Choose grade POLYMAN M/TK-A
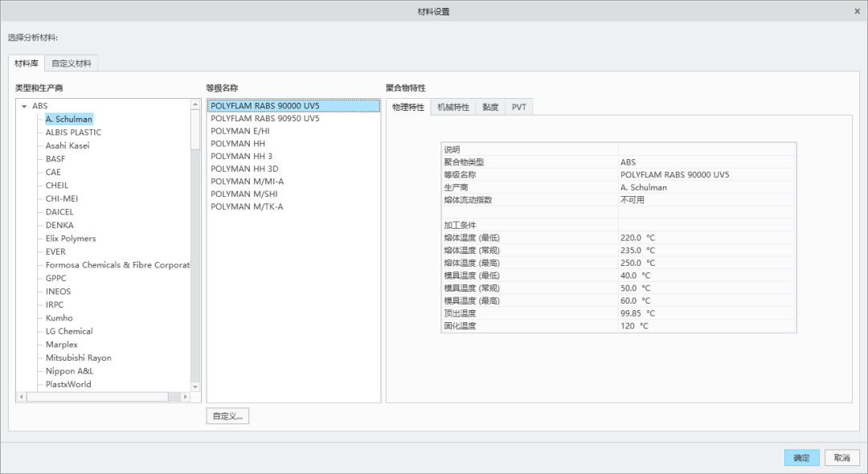This screenshot has width=868, height=474. 294,206
